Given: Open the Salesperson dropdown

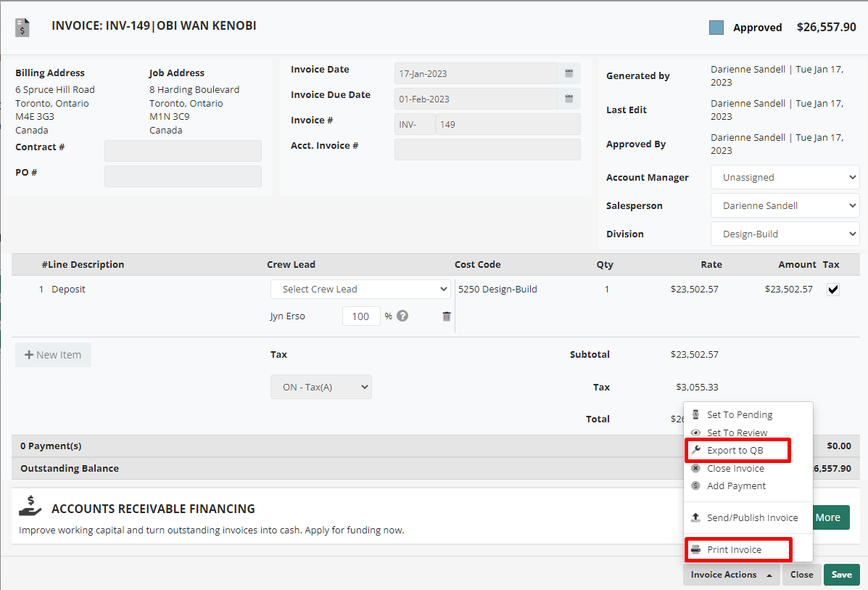Looking at the screenshot, I should (785, 205).
